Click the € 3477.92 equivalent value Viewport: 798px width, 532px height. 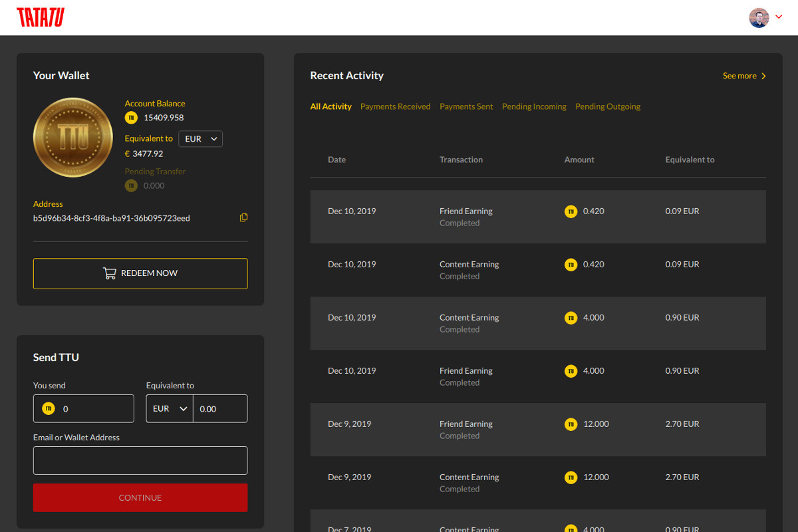[144, 154]
